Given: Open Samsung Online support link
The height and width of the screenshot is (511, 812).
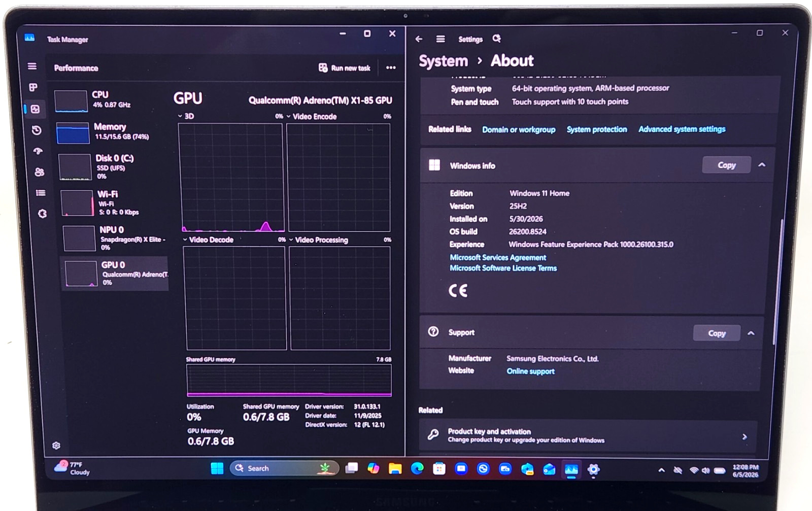Looking at the screenshot, I should (x=530, y=371).
